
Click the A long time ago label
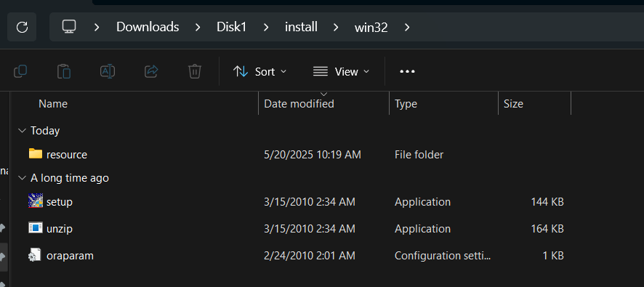70,178
